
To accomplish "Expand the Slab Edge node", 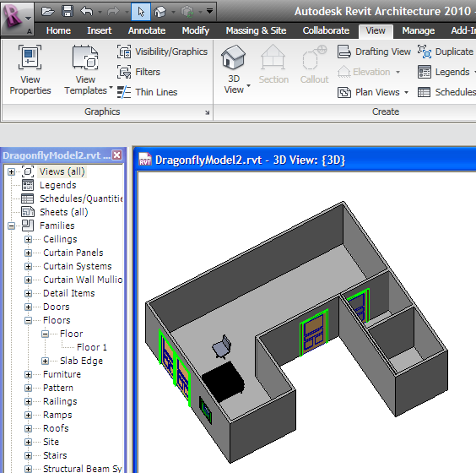I will [45, 361].
